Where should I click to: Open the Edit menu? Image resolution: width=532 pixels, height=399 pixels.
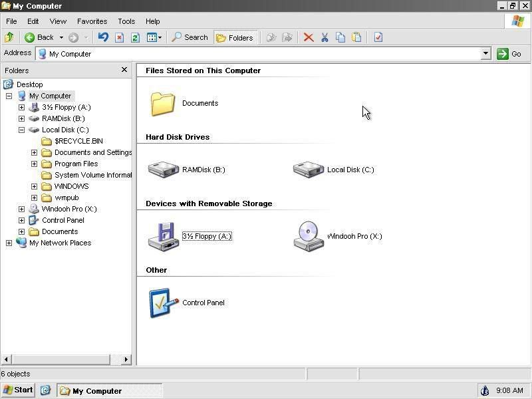[x=33, y=21]
